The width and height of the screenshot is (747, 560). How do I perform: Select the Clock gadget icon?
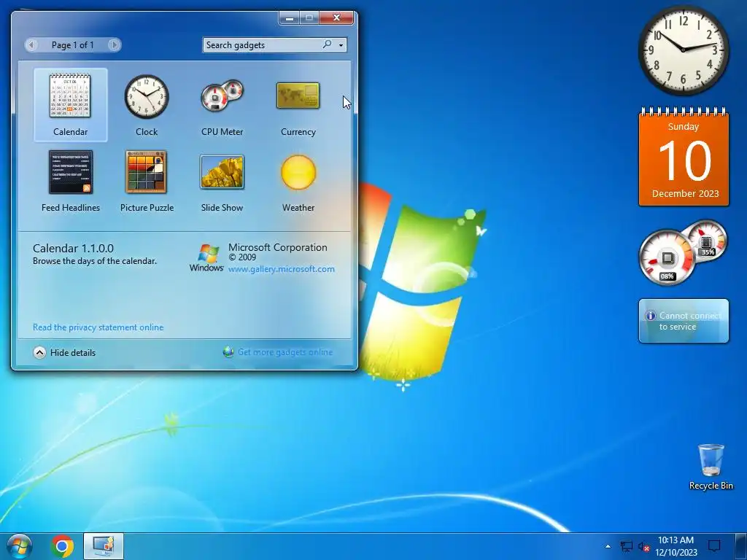coord(146,96)
